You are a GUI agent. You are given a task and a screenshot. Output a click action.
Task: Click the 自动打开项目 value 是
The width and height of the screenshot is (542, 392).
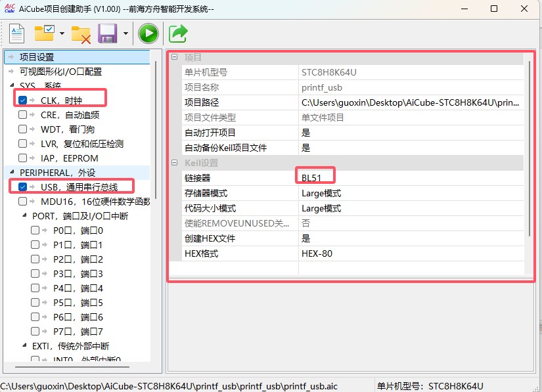coord(411,133)
